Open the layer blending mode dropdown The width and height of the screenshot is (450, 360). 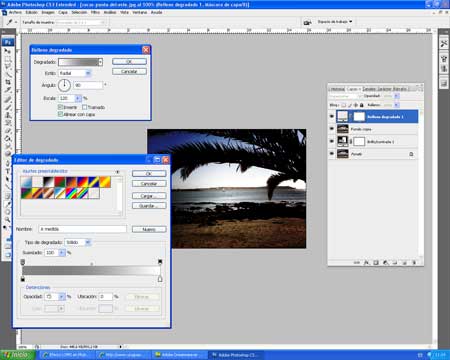(x=345, y=96)
